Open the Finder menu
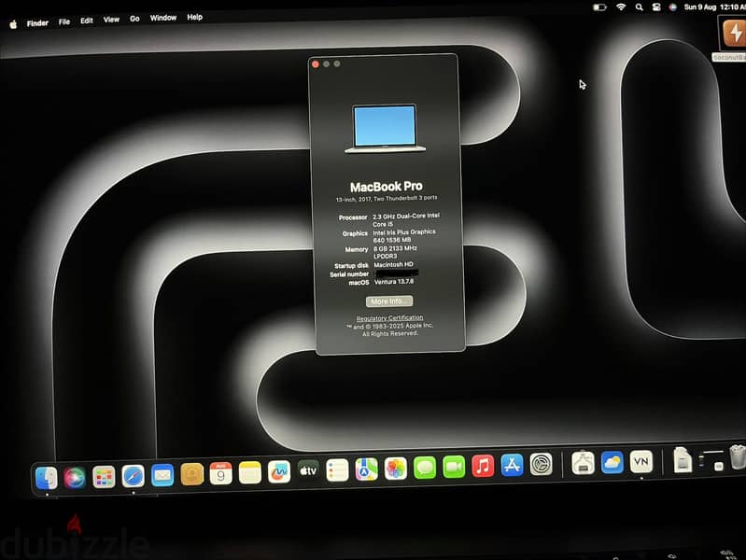The width and height of the screenshot is (746, 560). [x=37, y=22]
